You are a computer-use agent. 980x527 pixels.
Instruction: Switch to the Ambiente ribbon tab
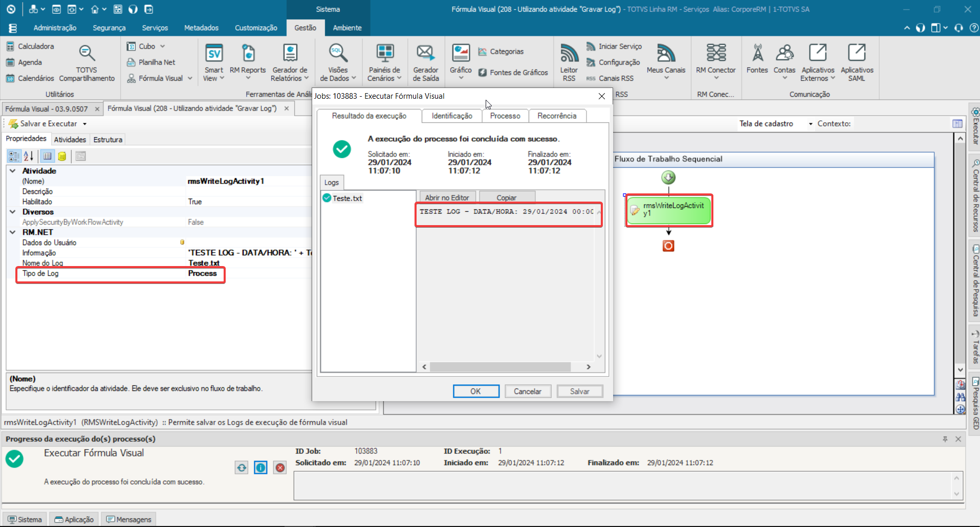(347, 28)
